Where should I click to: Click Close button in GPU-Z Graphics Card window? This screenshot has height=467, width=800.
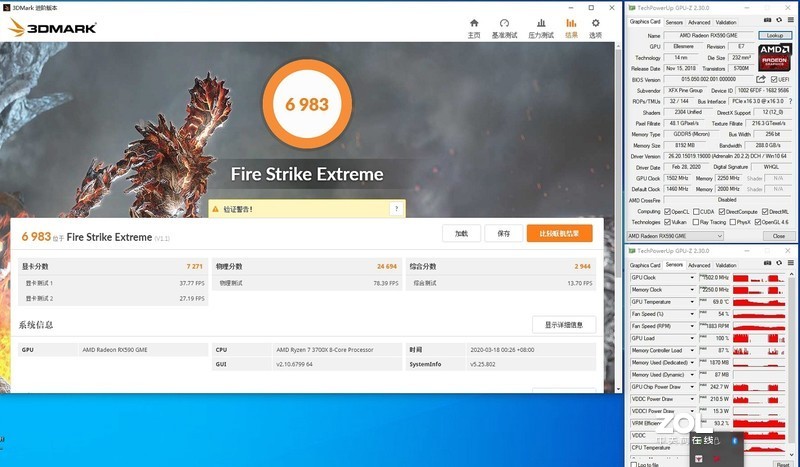779,236
